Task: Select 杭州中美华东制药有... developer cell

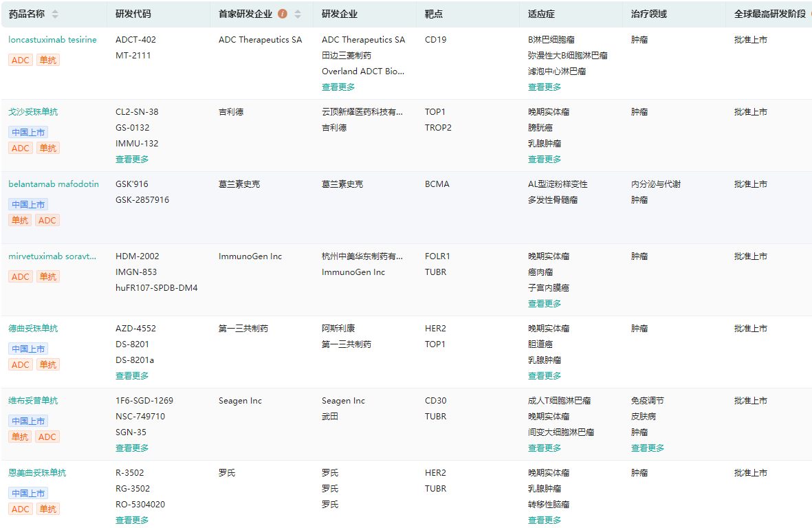Action: click(362, 256)
